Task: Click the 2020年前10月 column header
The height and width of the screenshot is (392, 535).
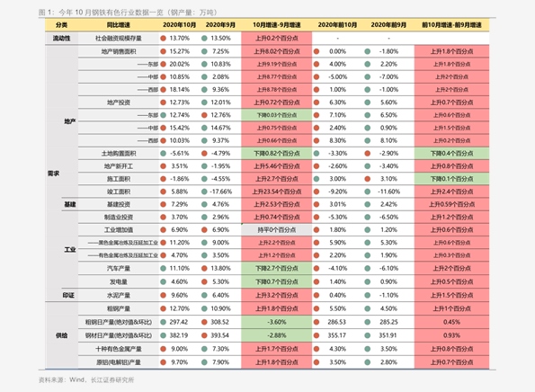Action: pos(337,25)
